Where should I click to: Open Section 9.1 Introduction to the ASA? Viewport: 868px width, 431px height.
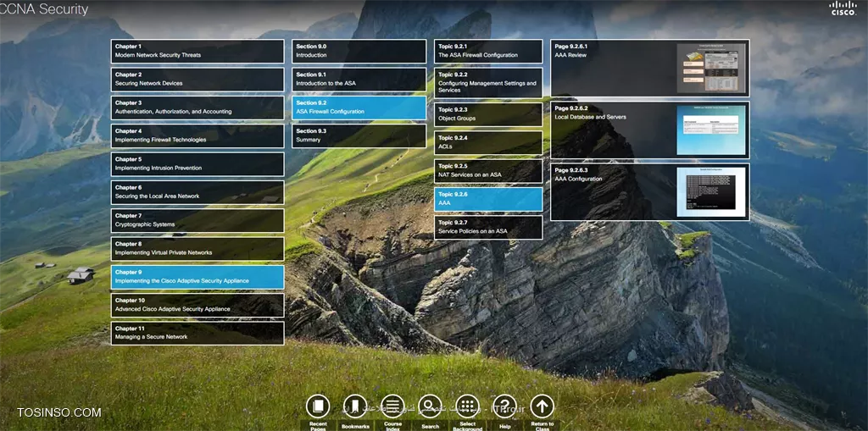point(359,79)
